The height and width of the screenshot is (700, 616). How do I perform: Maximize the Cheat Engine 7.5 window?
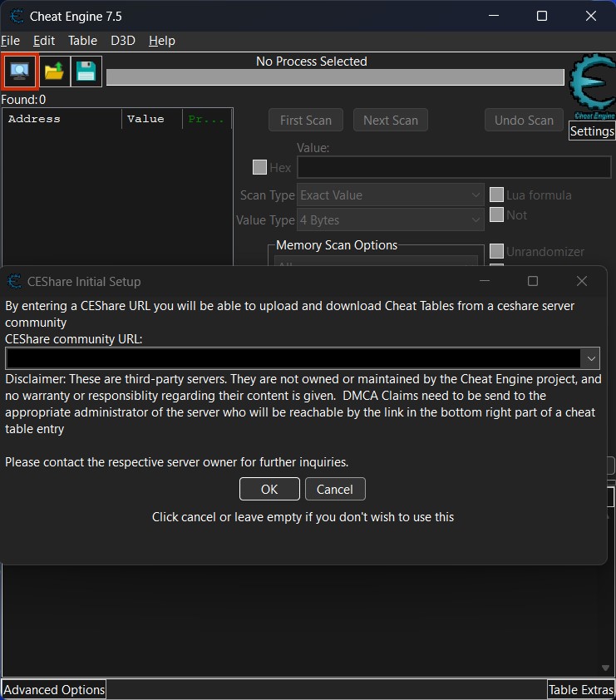pyautogui.click(x=542, y=16)
